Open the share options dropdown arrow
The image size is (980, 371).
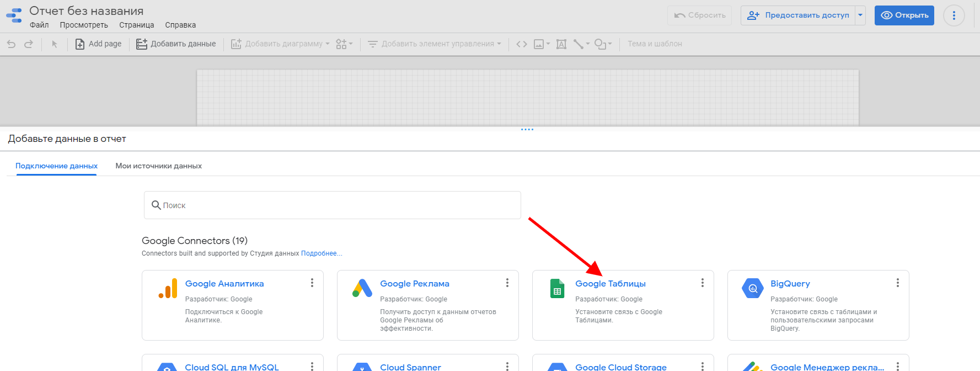click(860, 15)
